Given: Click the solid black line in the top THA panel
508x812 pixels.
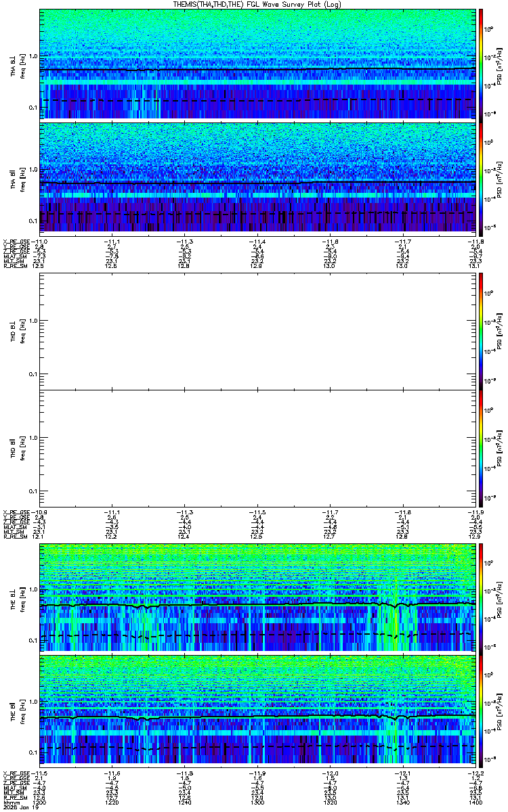Looking at the screenshot, I should pyautogui.click(x=257, y=70).
